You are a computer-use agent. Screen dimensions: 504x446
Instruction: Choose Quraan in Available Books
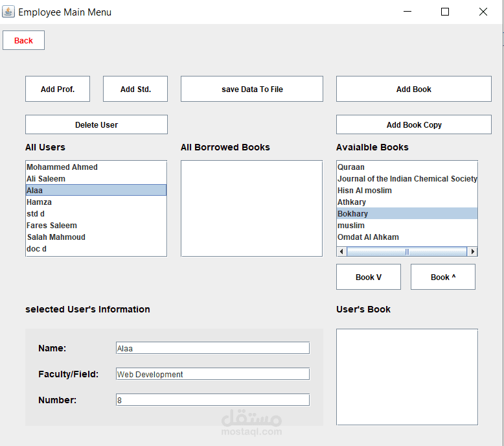[351, 167]
